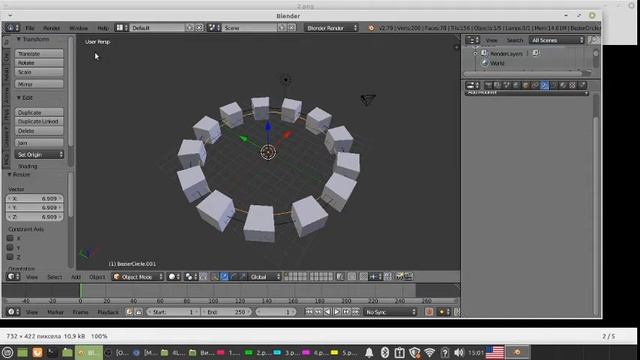Click the Modifiers tab icon in Properties
Image resolution: width=640 pixels, height=360 pixels.
point(544,85)
